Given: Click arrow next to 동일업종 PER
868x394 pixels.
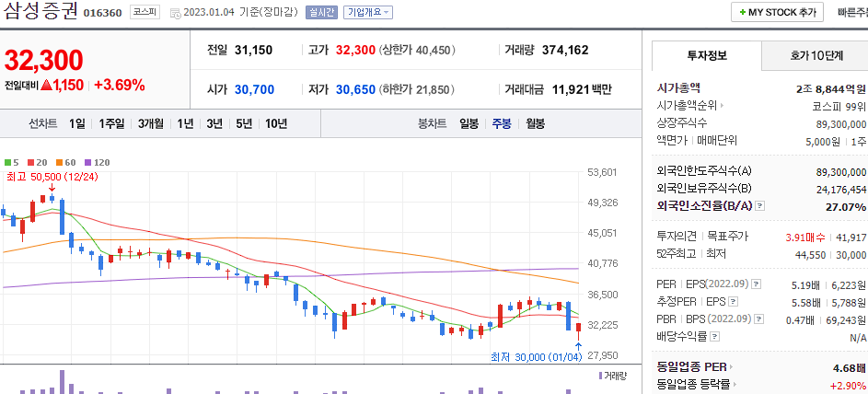Looking at the screenshot, I should click(731, 367).
